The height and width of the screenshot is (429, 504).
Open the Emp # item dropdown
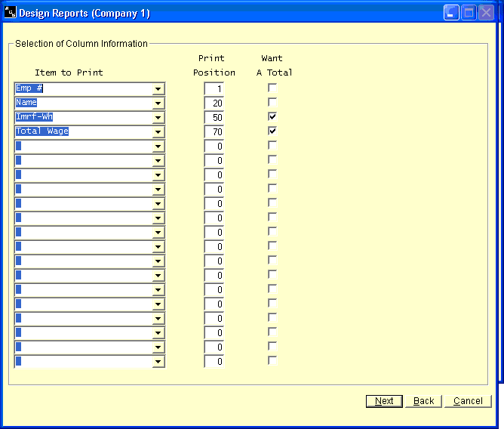point(158,88)
